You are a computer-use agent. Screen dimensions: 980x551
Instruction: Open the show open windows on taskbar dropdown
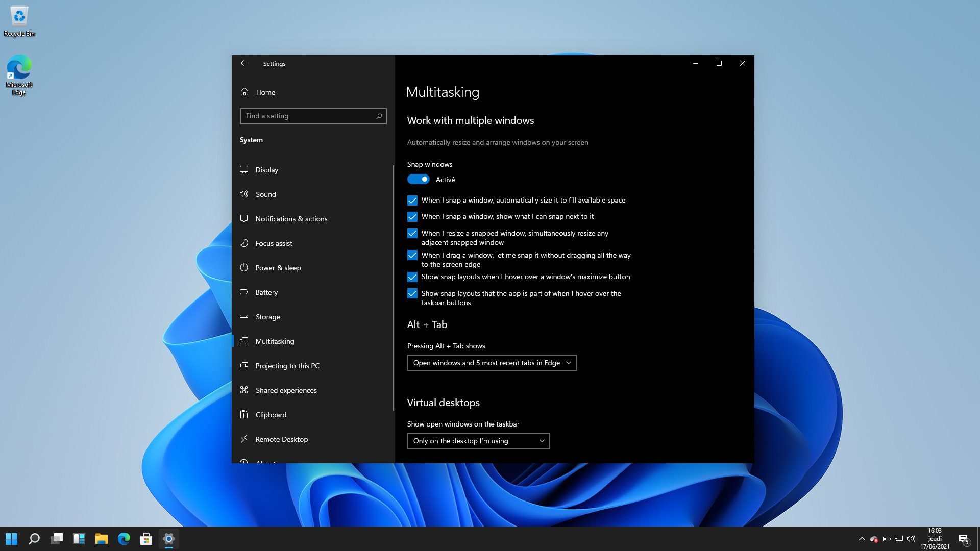click(x=478, y=441)
